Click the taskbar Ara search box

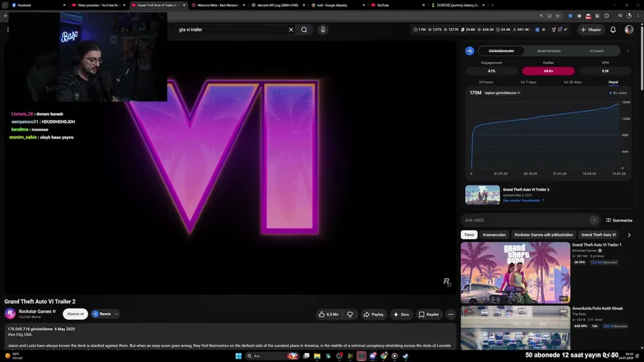point(271,356)
